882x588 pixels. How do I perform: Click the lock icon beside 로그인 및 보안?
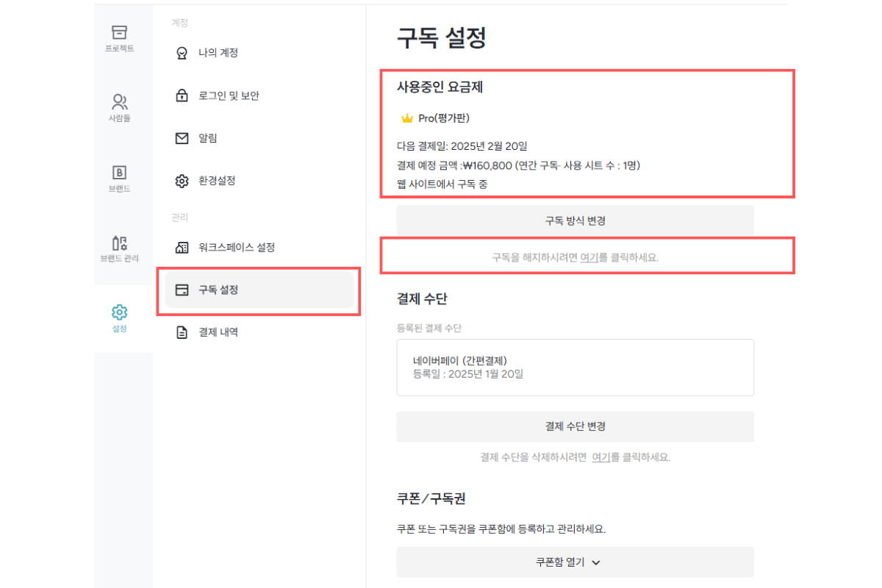pos(182,96)
